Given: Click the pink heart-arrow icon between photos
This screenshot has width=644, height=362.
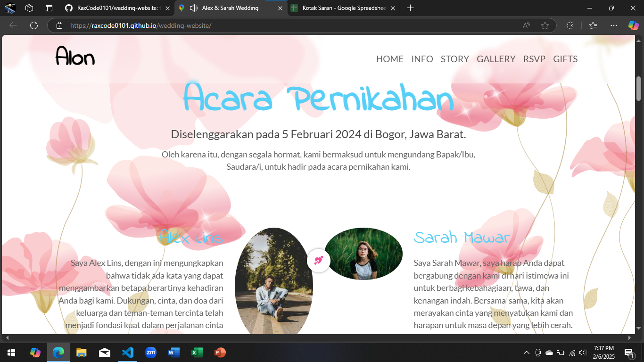Looking at the screenshot, I should [319, 260].
